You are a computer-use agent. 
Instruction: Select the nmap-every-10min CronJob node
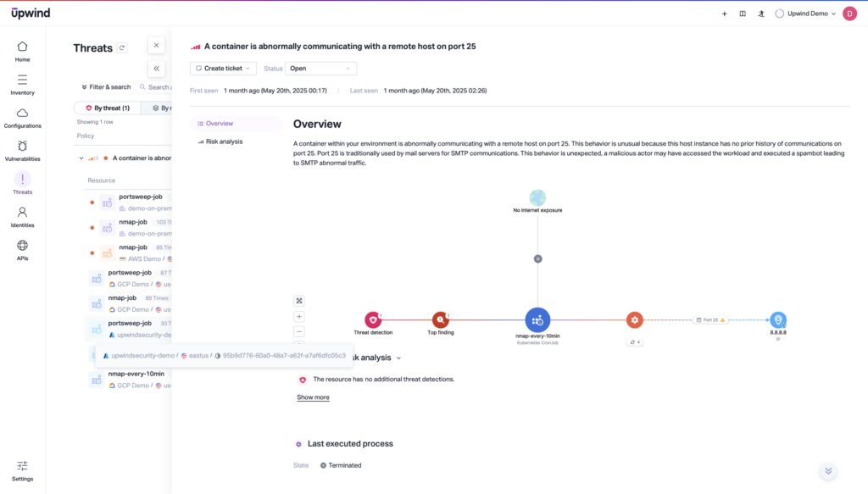(537, 319)
